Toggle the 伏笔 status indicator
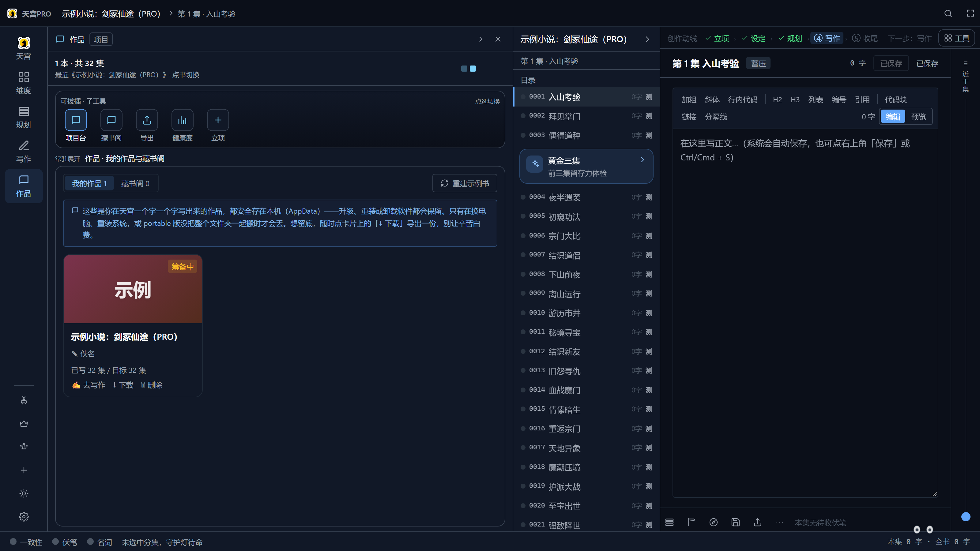 pos(65,542)
